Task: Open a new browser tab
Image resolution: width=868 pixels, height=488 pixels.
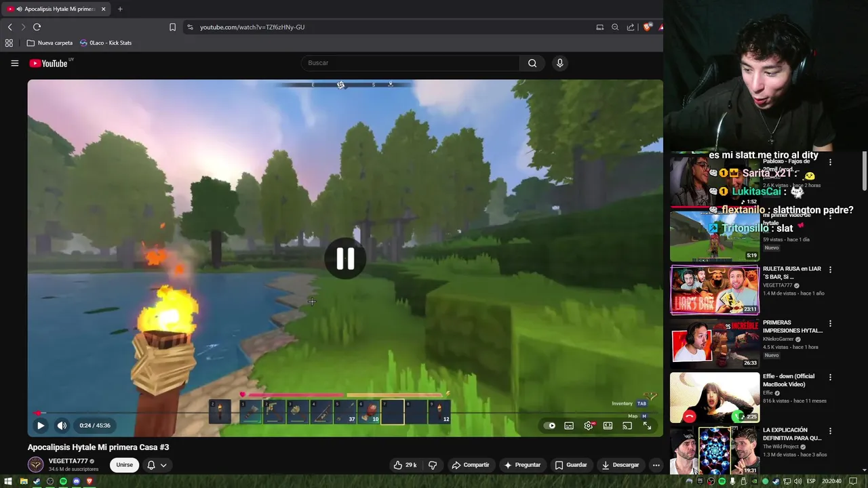Action: click(120, 9)
